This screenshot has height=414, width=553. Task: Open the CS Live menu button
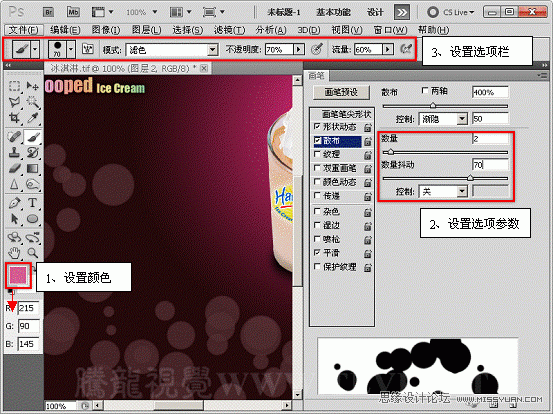tap(450, 12)
